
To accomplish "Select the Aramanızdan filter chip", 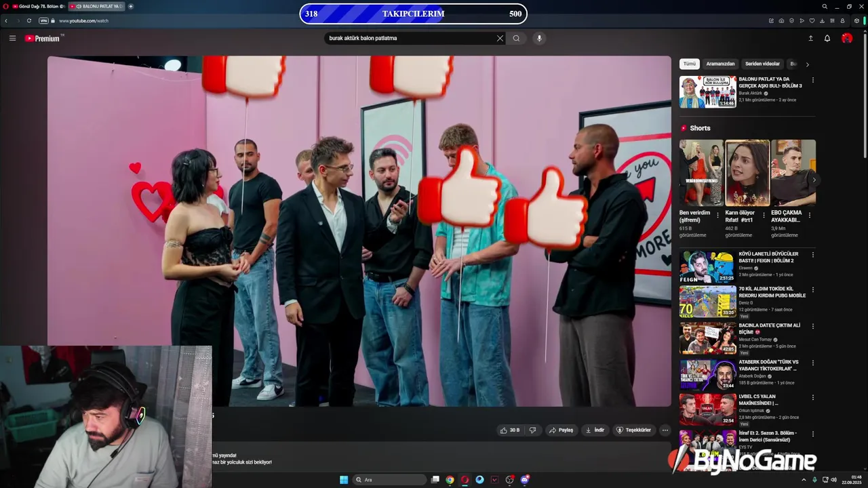I will pyautogui.click(x=720, y=64).
